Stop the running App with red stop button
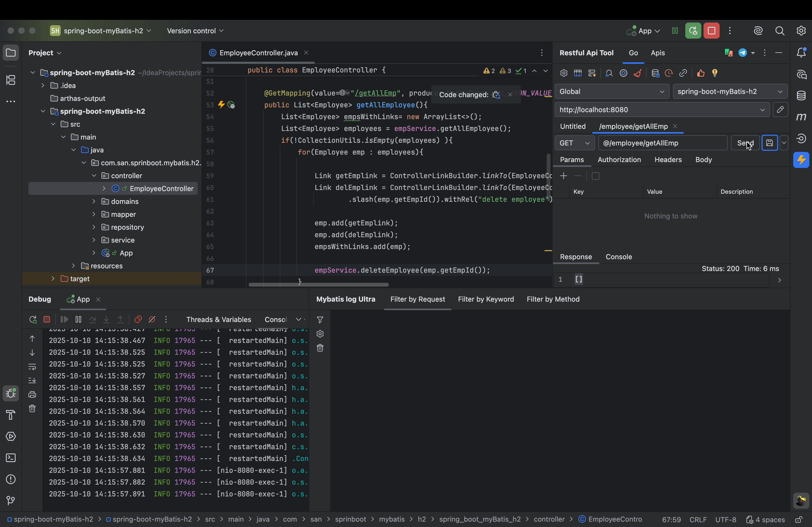Image resolution: width=812 pixels, height=527 pixels. coord(711,31)
